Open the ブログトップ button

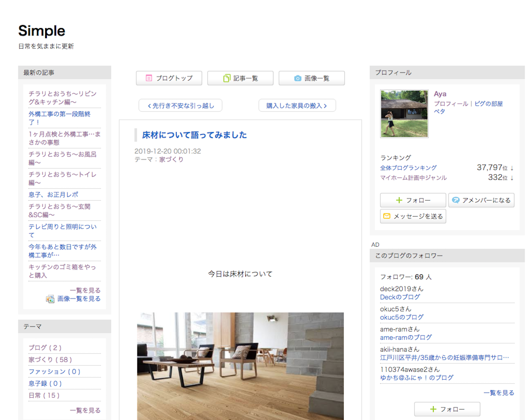[169, 78]
